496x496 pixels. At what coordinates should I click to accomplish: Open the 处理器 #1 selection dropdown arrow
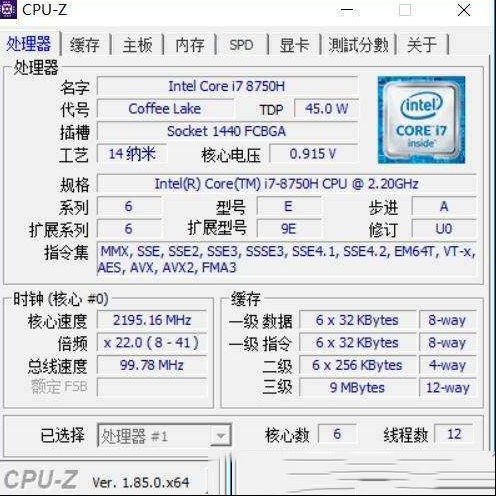(x=221, y=435)
